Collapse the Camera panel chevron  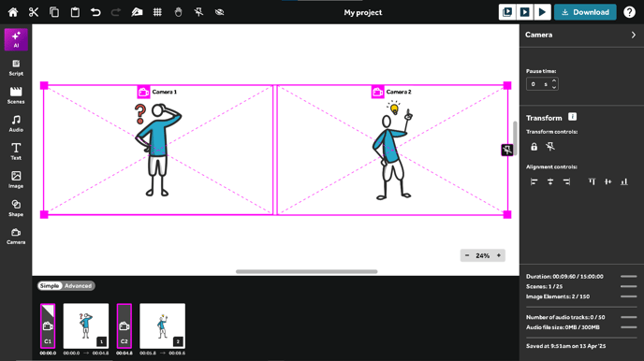point(634,35)
